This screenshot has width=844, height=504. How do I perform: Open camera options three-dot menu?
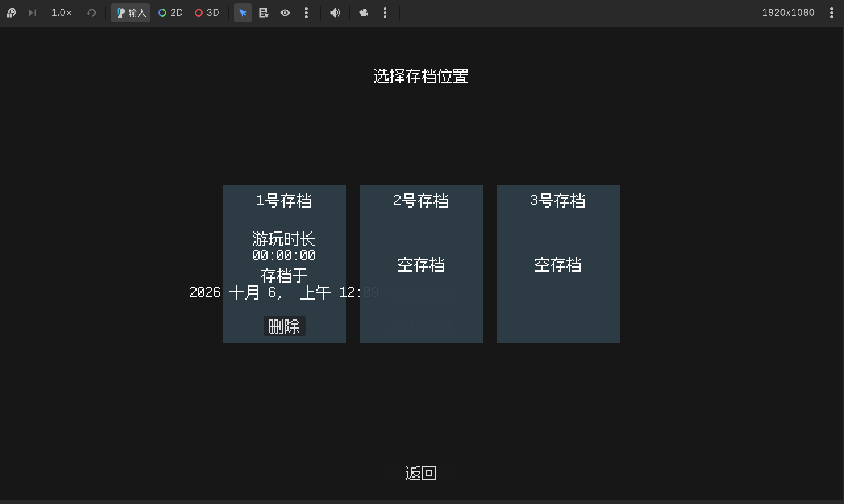(x=385, y=13)
